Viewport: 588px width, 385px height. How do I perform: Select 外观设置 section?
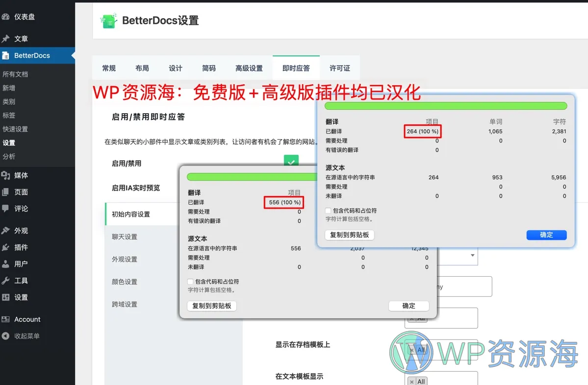coord(125,259)
